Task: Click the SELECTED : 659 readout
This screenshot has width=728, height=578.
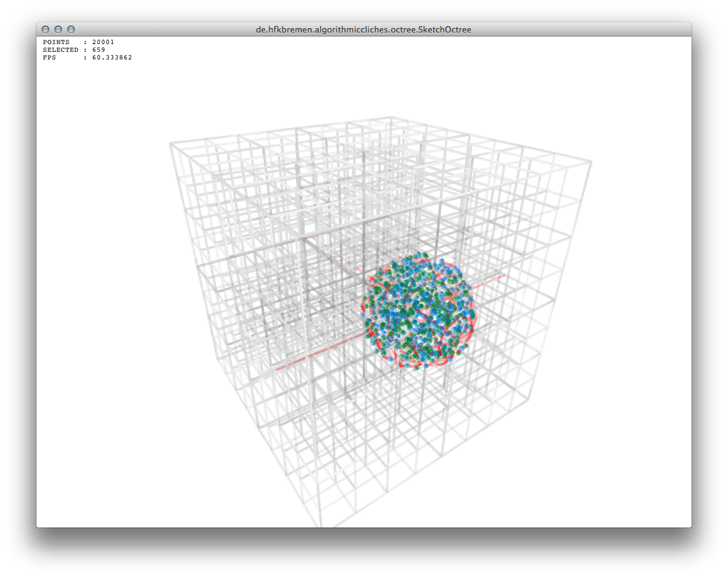Action: click(74, 50)
